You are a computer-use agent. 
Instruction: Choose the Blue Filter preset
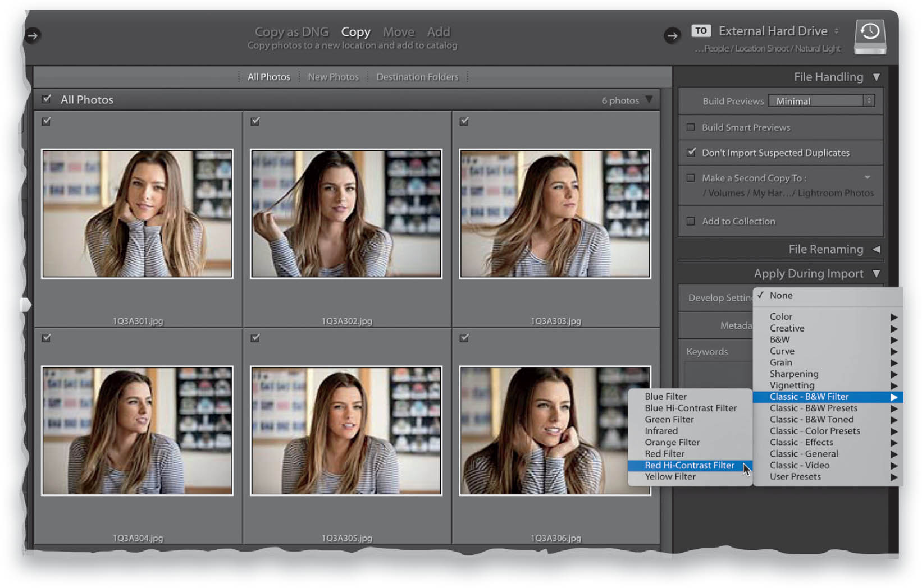690,397
